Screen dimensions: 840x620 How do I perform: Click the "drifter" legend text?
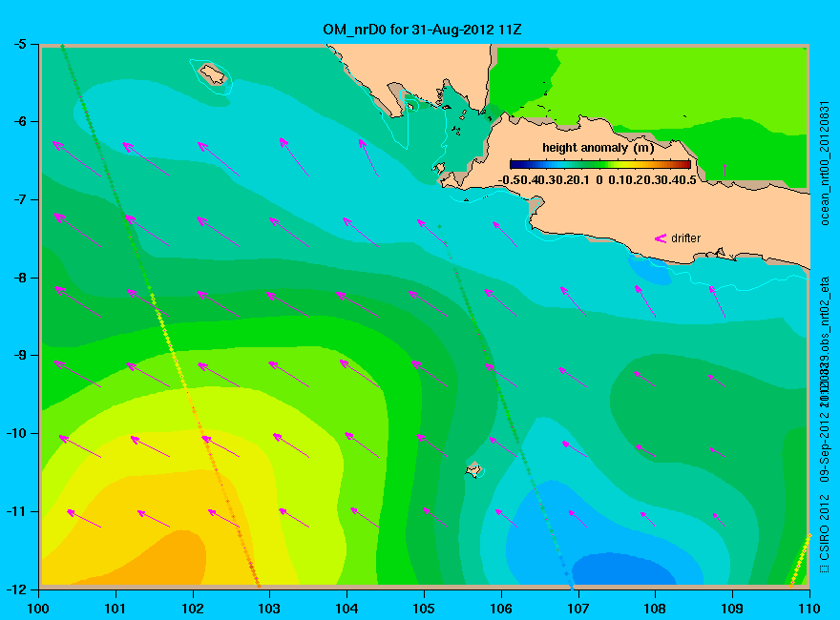[x=685, y=238]
